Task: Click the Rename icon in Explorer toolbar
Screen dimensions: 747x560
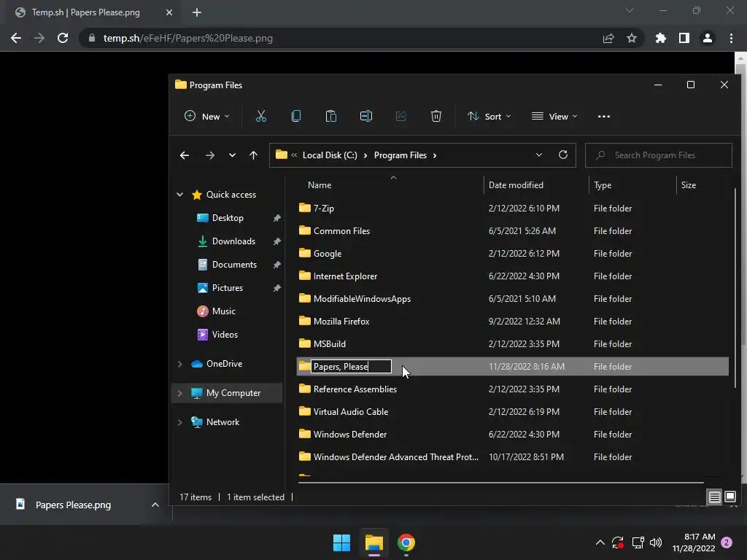Action: (x=366, y=116)
